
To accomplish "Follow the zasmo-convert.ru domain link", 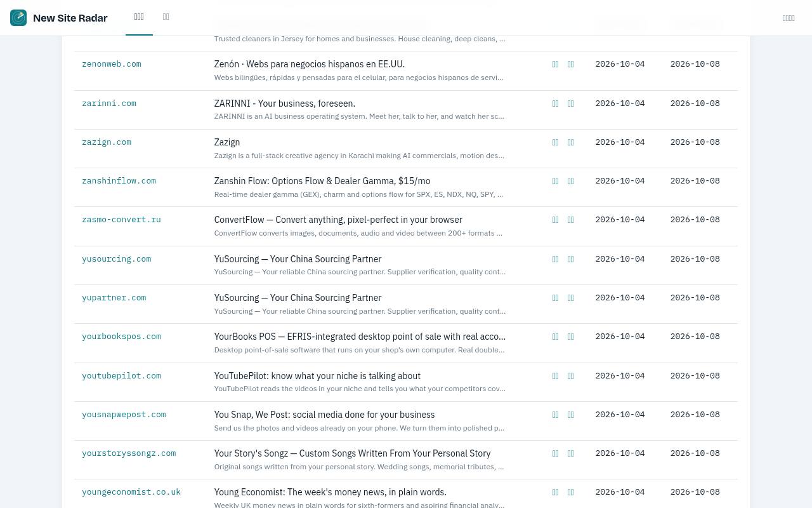I will point(121,220).
